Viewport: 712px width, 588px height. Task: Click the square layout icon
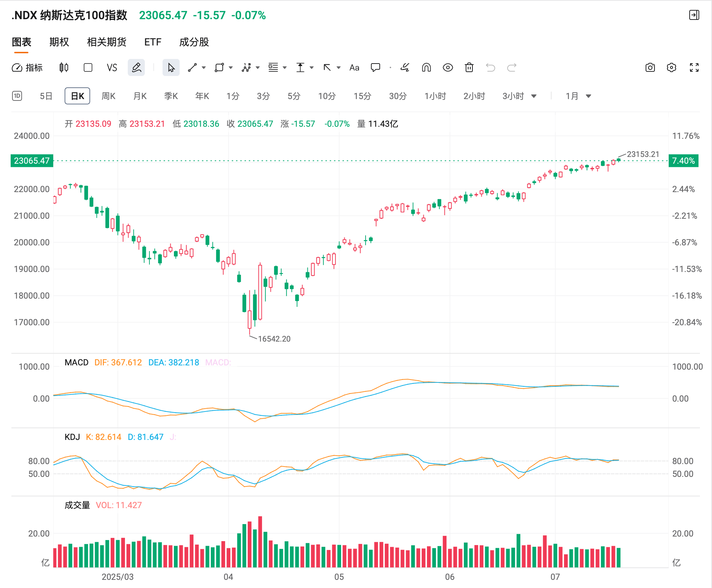coord(88,67)
